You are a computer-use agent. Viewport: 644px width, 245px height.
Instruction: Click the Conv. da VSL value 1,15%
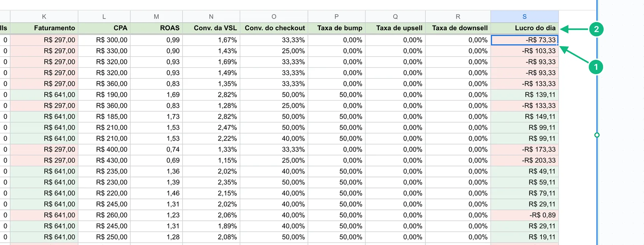click(x=211, y=160)
